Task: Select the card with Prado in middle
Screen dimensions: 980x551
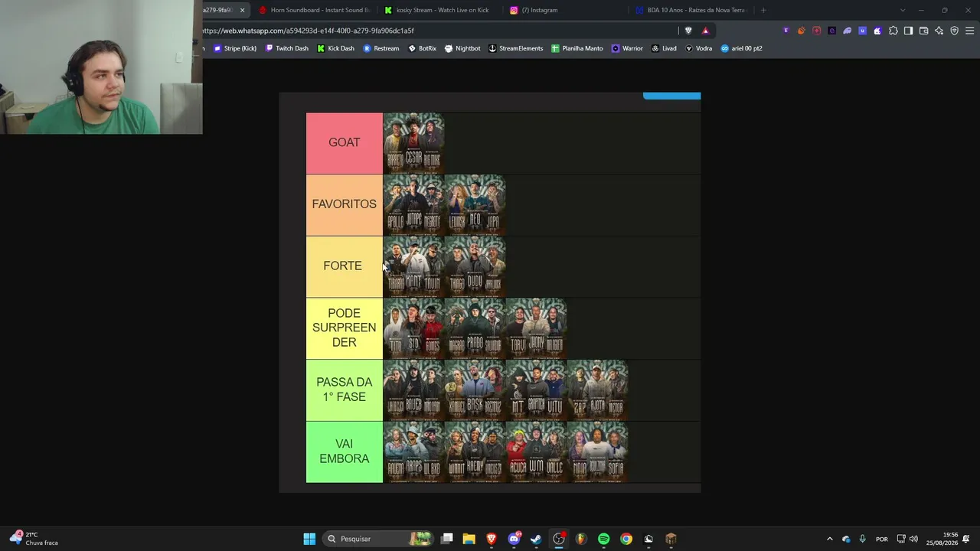Action: pyautogui.click(x=475, y=328)
